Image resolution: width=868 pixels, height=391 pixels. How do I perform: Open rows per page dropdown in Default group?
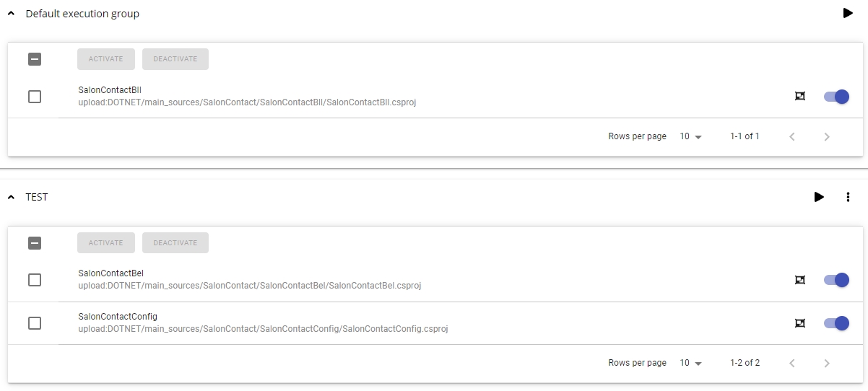tap(691, 136)
